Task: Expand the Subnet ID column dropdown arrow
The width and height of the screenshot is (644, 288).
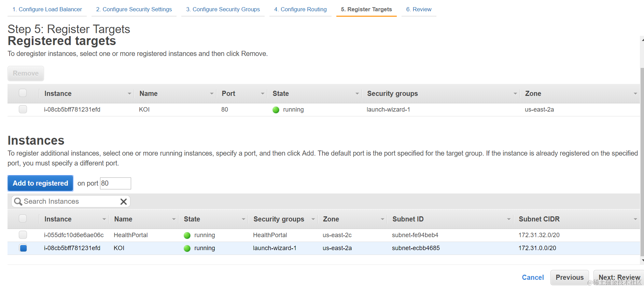Action: click(x=508, y=219)
